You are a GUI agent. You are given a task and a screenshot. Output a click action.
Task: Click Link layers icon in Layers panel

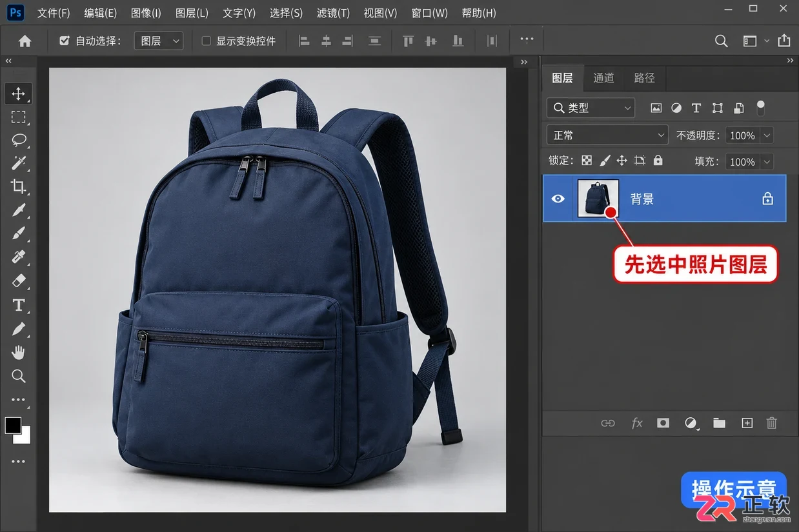tap(608, 423)
